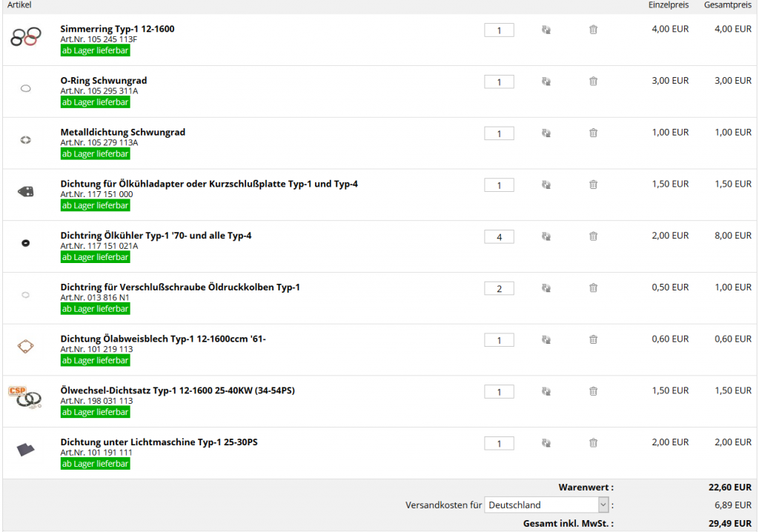This screenshot has width=759, height=532.
Task: Update icon for Simmerring Typ-1 row
Action: (546, 30)
